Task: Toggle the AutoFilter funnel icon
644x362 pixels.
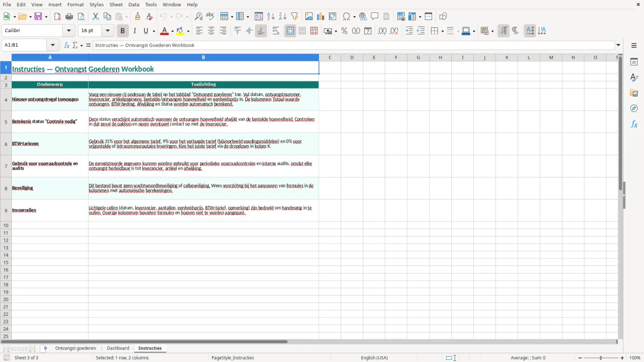Action: click(x=294, y=17)
